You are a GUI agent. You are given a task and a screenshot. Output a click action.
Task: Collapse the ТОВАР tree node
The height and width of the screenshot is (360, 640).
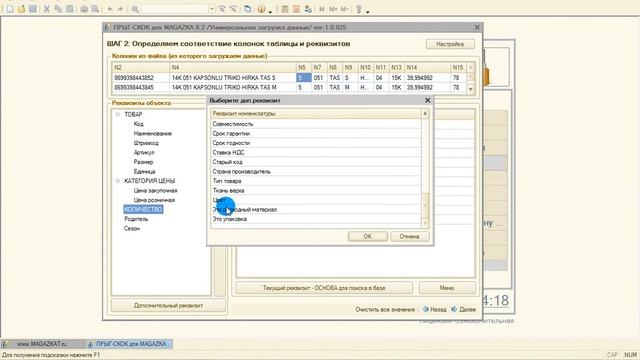coord(118,114)
